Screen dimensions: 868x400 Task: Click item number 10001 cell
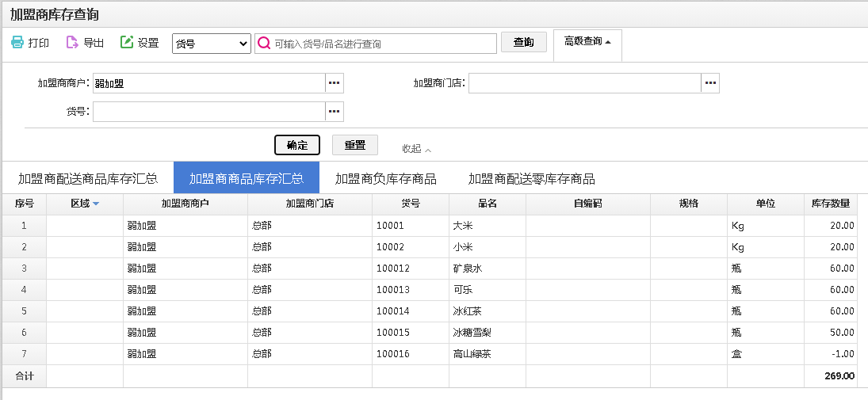pos(411,226)
